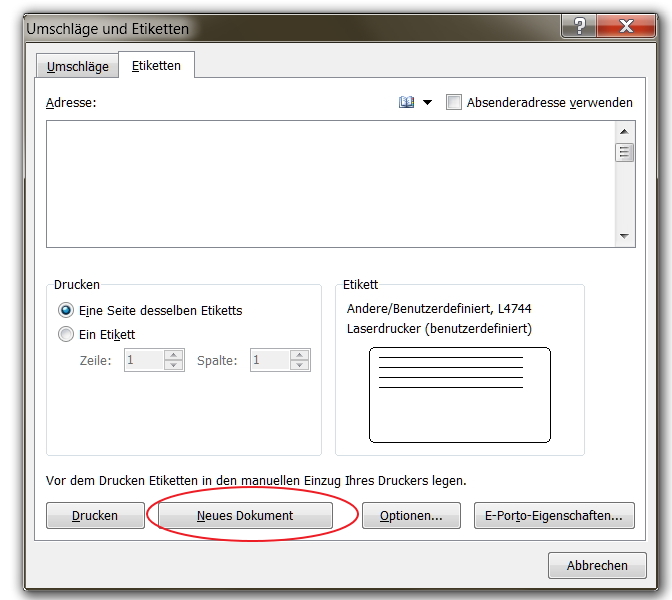The height and width of the screenshot is (600, 672).
Task: Close the Umschläge und Etiketten dialog
Action: click(x=626, y=26)
